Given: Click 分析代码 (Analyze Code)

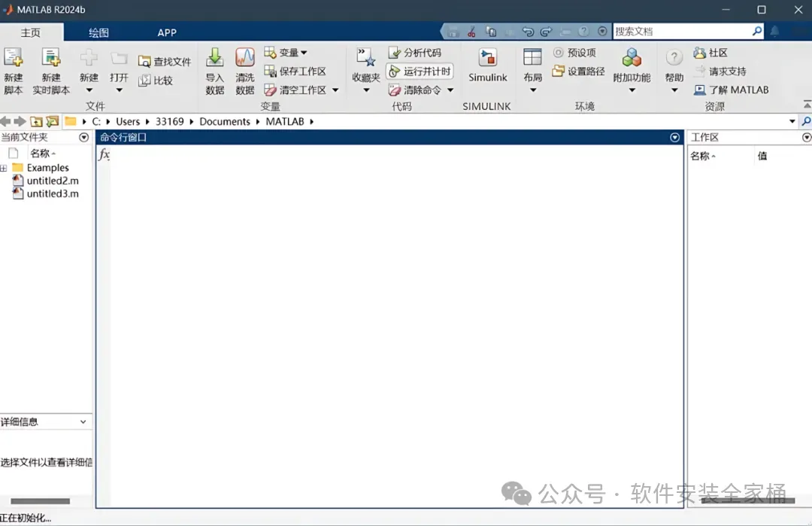Looking at the screenshot, I should click(415, 53).
